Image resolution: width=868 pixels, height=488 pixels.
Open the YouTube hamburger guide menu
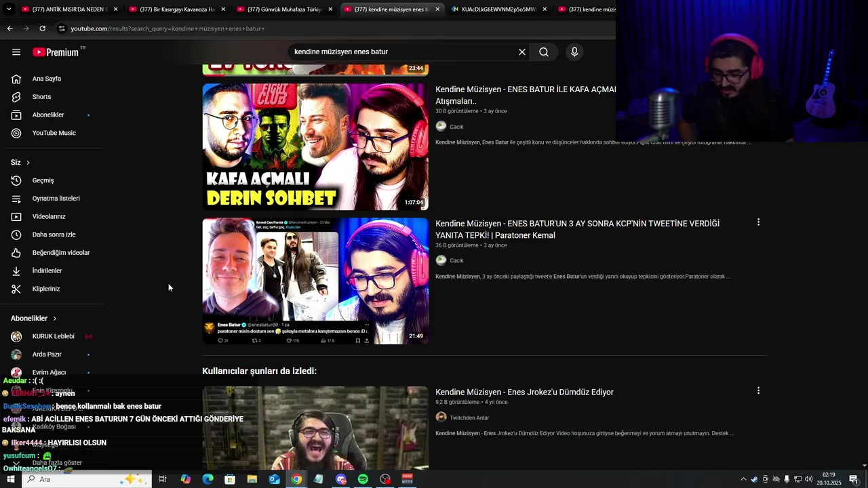click(x=16, y=52)
